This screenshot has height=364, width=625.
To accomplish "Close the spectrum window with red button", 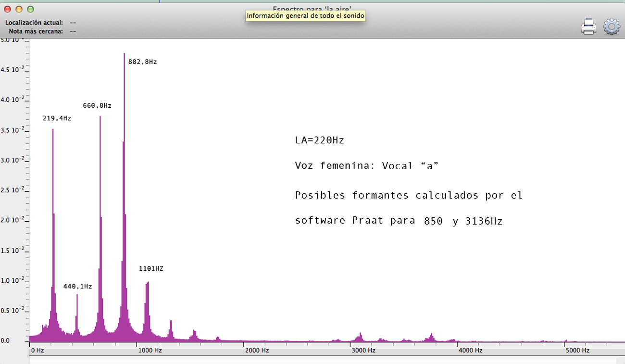I will 8,9.
